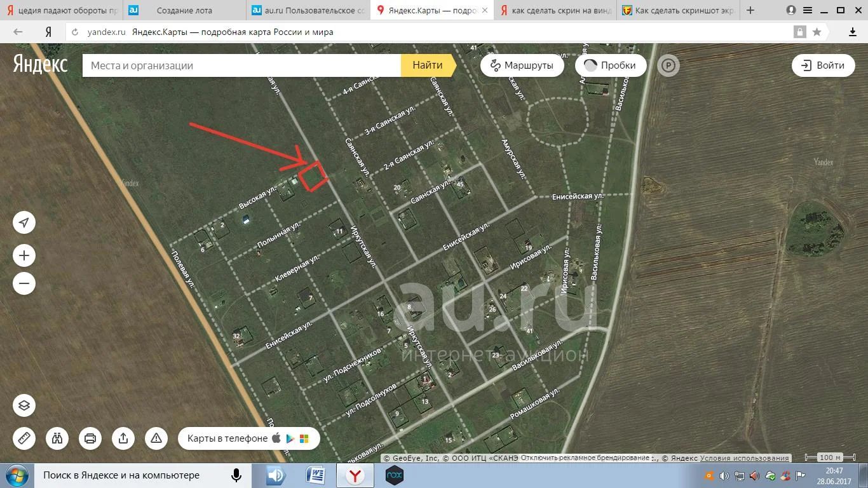Zoom out the map with minus button
The width and height of the screenshot is (868, 488).
point(24,283)
